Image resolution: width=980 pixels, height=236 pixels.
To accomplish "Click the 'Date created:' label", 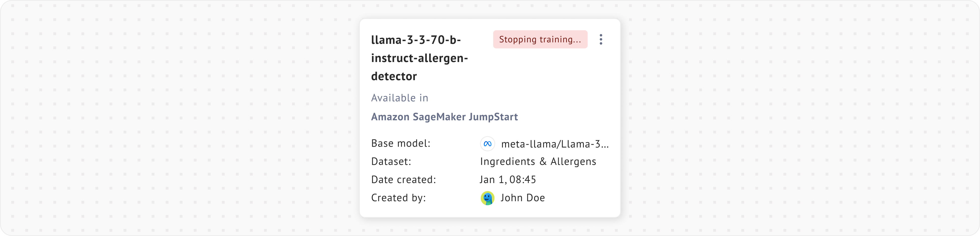I will click(403, 179).
